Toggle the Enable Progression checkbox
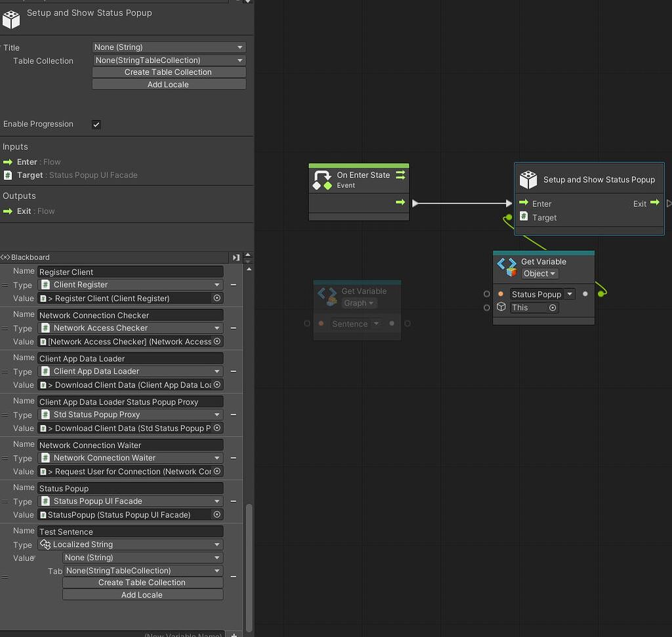This screenshot has height=637, width=672. 96,125
